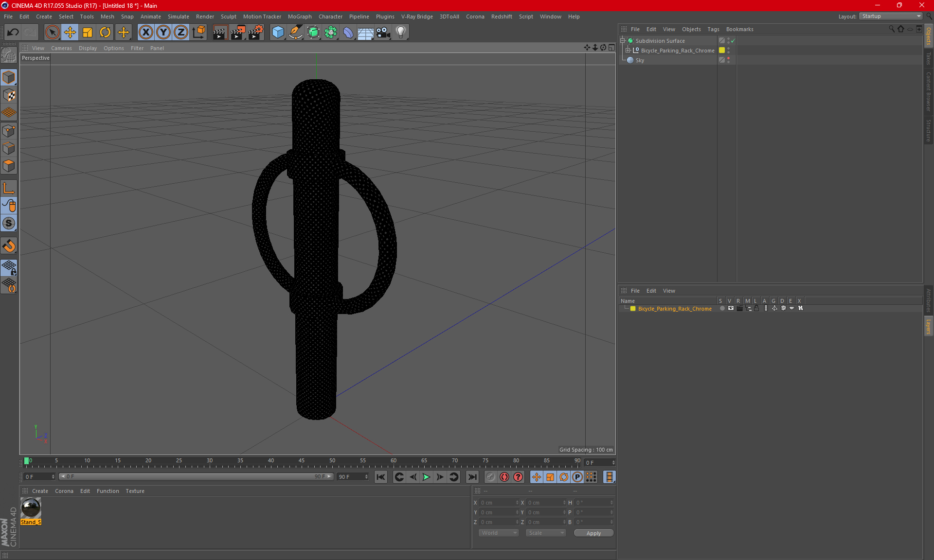Click yellow layer swatch of Bicycle_Parking_Rack_Chrome

point(722,51)
